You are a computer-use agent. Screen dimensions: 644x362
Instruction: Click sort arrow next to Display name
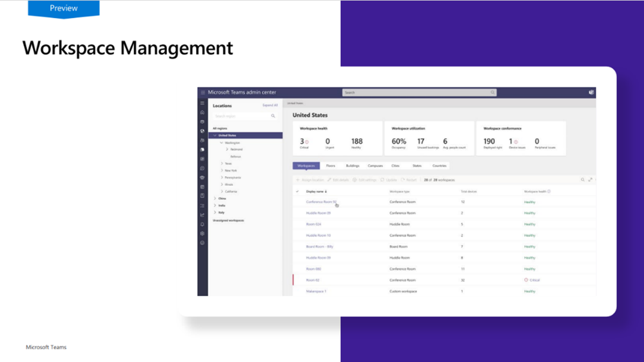(x=326, y=192)
